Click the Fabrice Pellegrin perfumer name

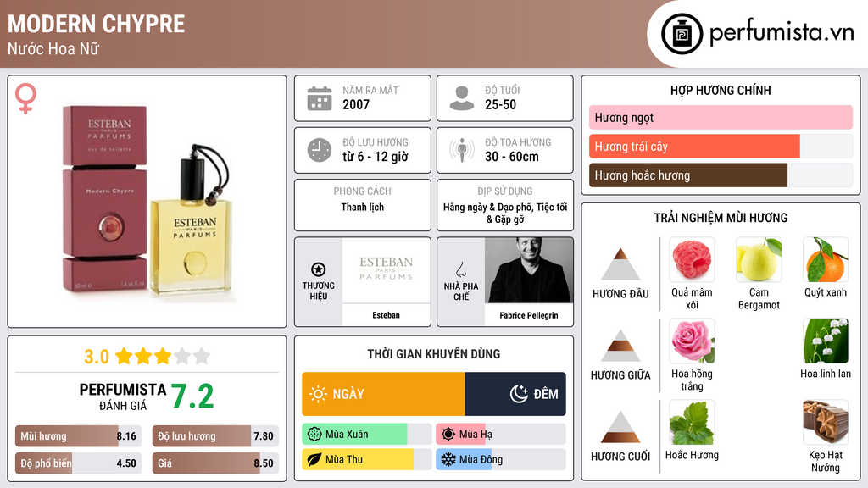pos(529,315)
